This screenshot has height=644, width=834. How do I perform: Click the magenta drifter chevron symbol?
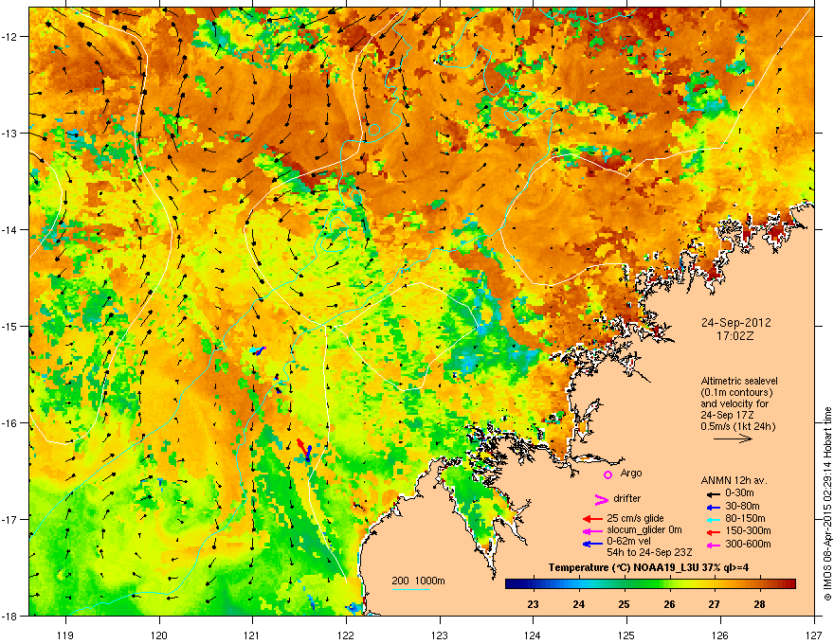(601, 499)
